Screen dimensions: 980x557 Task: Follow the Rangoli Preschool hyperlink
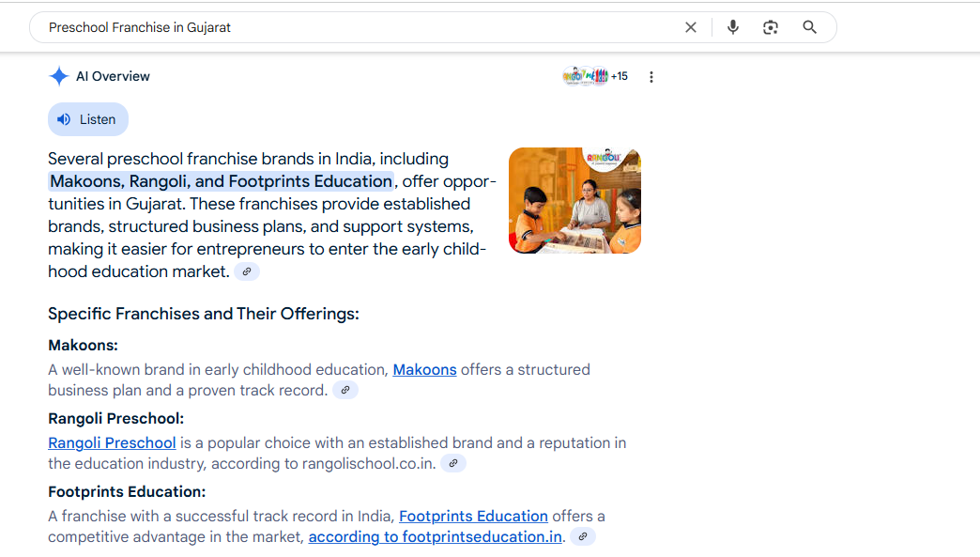click(x=112, y=442)
